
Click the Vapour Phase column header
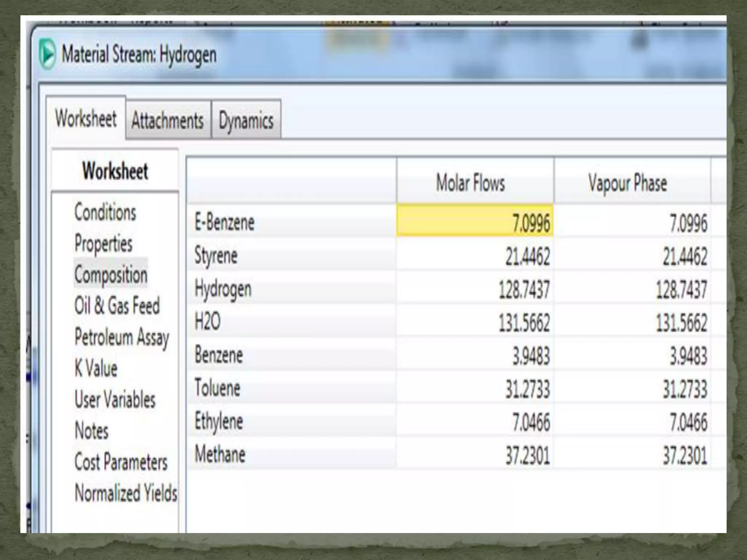pyautogui.click(x=627, y=182)
